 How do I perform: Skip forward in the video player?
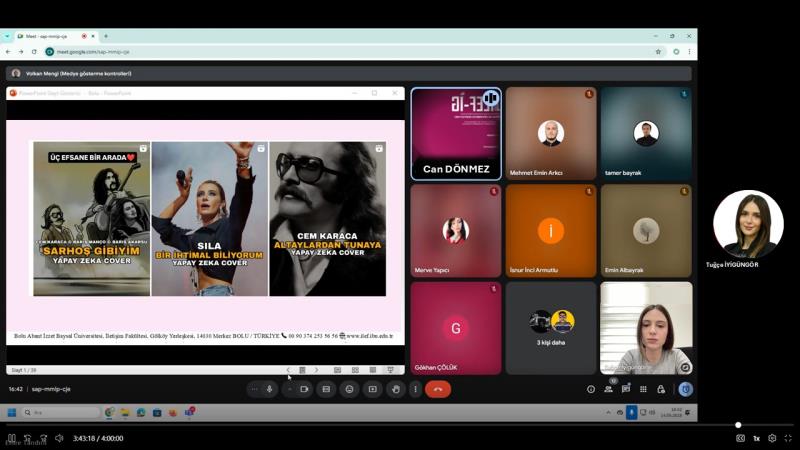pos(43,438)
